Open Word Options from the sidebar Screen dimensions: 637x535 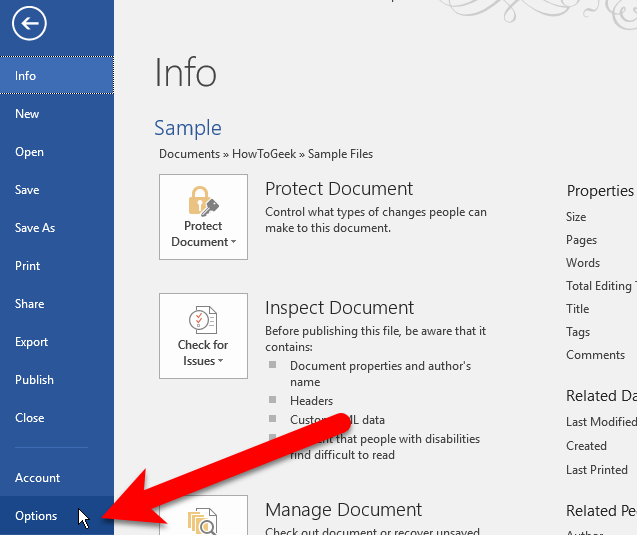tap(36, 516)
